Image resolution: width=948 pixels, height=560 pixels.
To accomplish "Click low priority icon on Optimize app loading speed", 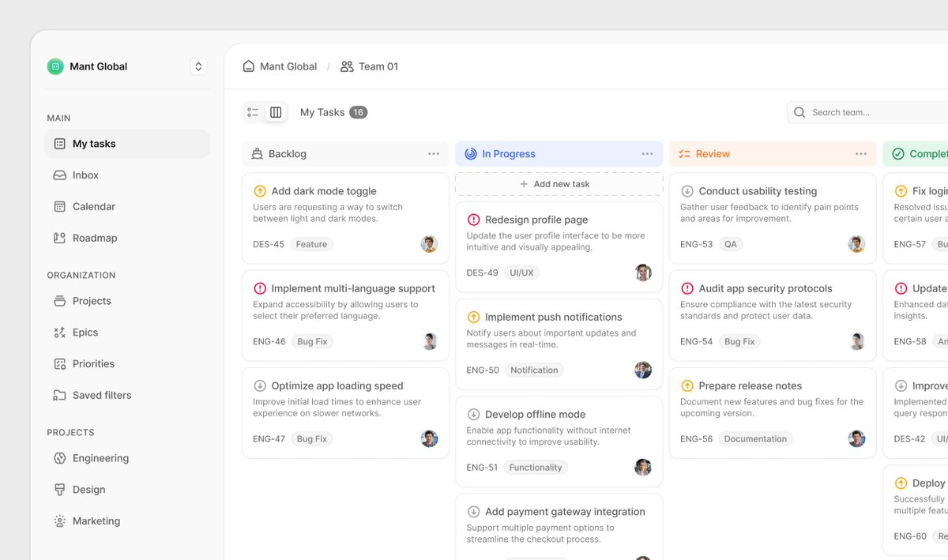I will 260,385.
